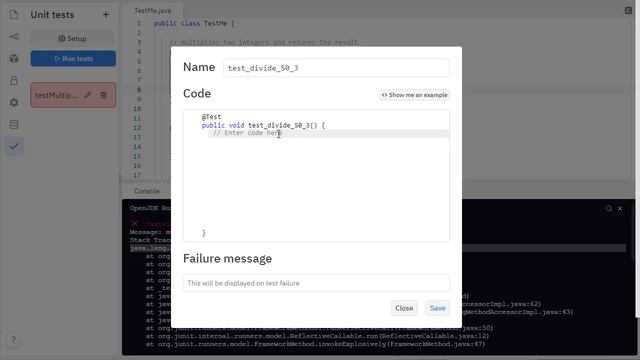
Task: Switch to the TestMe.java tab
Action: pyautogui.click(x=153, y=11)
